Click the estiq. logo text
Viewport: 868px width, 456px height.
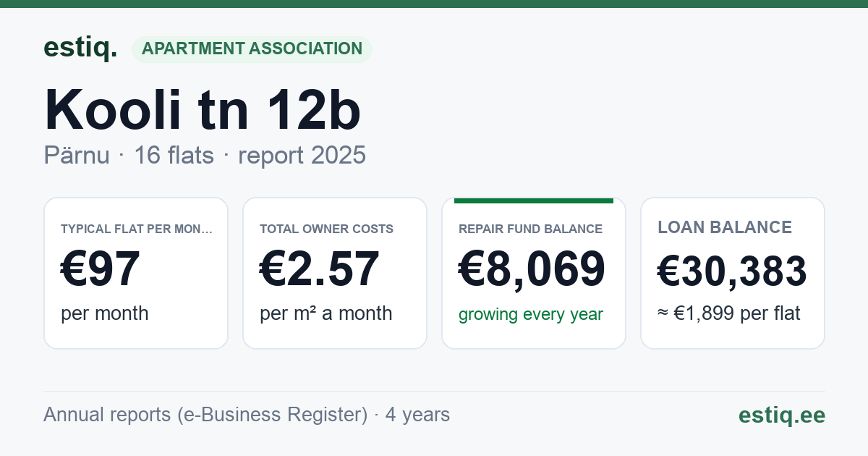(80, 48)
